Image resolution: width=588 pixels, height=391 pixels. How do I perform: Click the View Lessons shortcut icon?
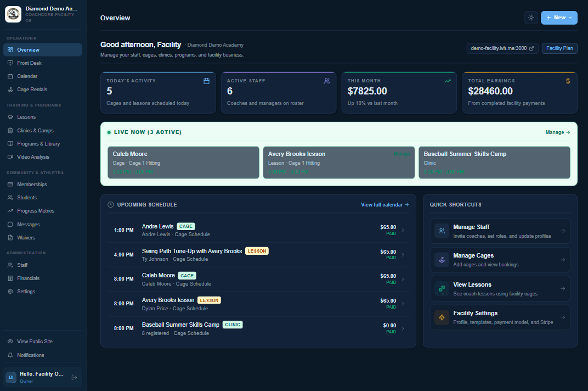pyautogui.click(x=442, y=288)
